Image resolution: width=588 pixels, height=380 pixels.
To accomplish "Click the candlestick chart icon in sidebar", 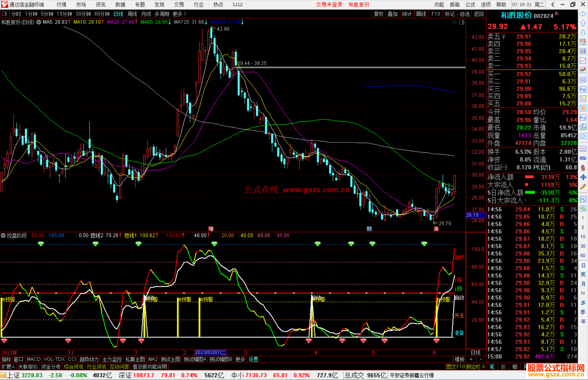I will [x=583, y=70].
